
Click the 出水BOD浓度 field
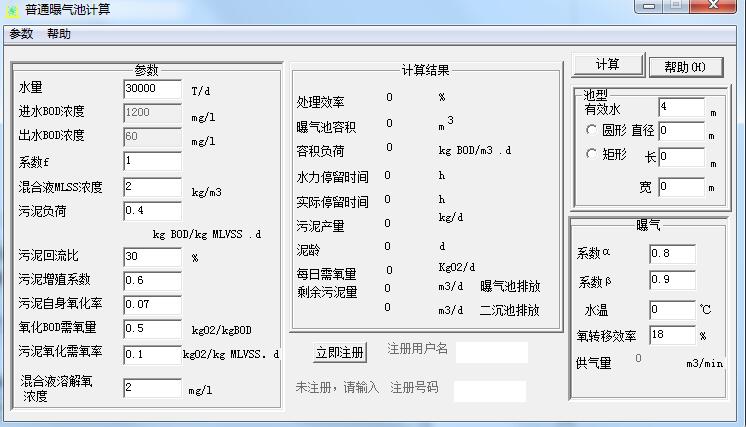coord(152,137)
